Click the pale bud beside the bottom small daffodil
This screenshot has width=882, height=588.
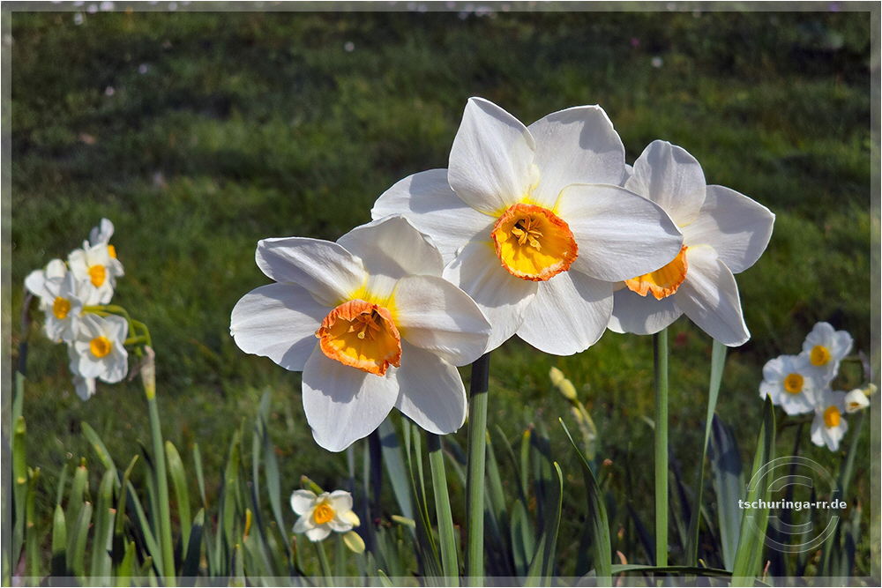(x=354, y=541)
